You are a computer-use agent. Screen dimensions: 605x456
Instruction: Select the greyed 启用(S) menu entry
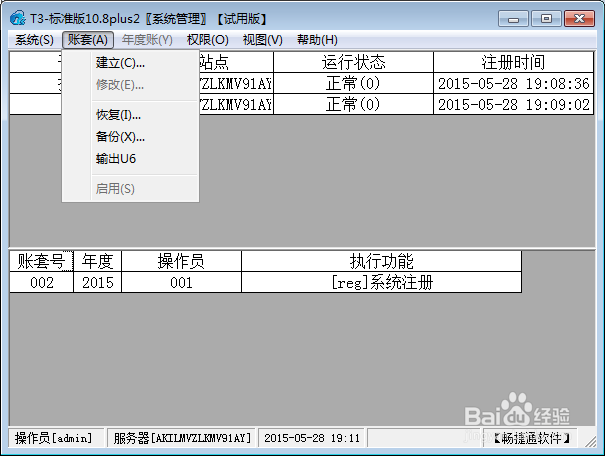pos(130,189)
